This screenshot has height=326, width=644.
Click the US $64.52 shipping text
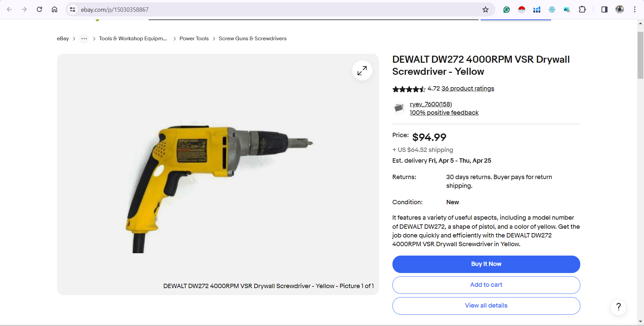[x=423, y=150]
